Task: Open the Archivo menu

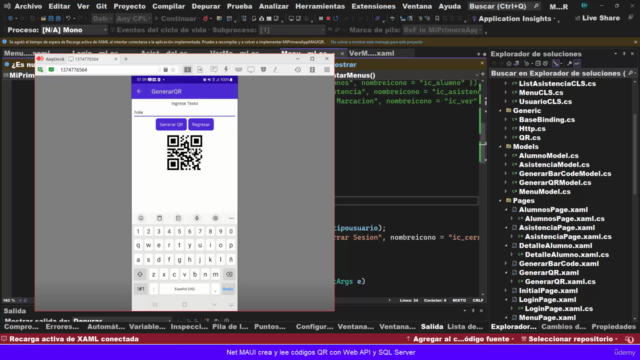Action: 28,7
